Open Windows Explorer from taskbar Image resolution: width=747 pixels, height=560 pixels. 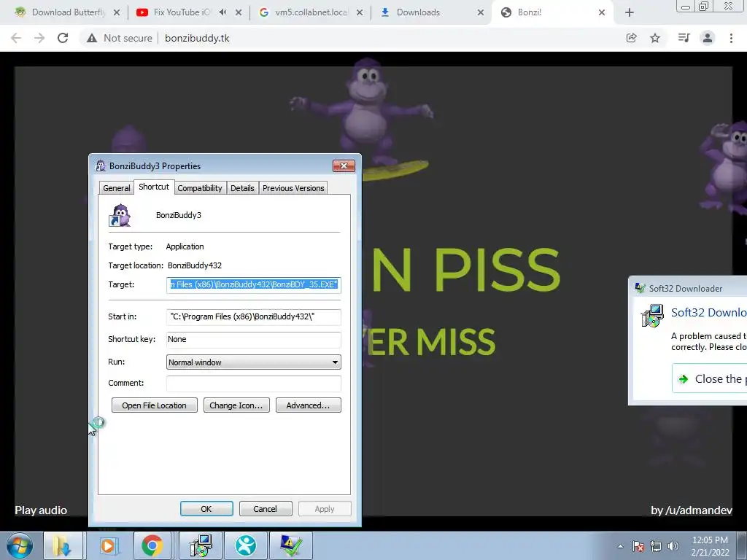point(63,545)
